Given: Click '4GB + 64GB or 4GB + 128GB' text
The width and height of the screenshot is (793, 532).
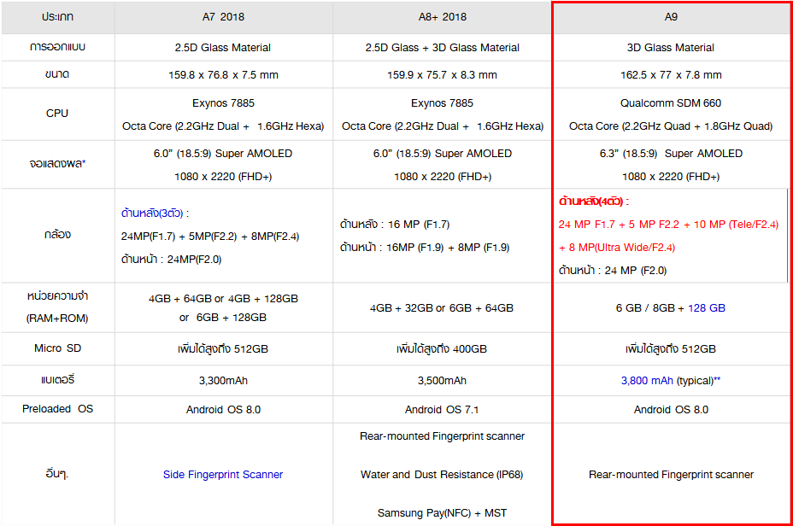Looking at the screenshot, I should 223,299.
